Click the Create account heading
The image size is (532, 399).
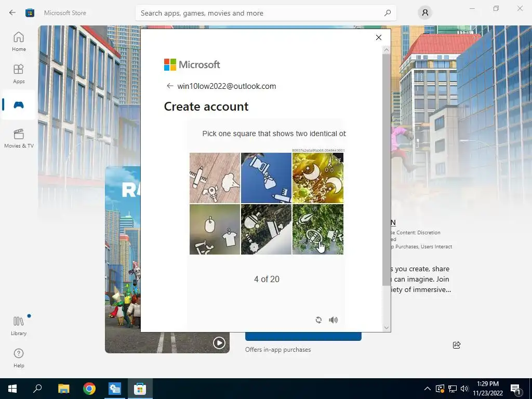[x=206, y=107]
